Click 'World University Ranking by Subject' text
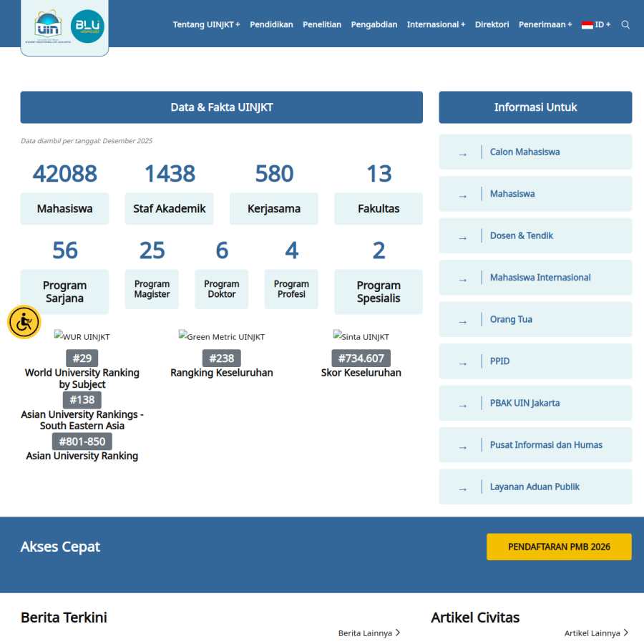The image size is (644, 644). click(x=82, y=379)
